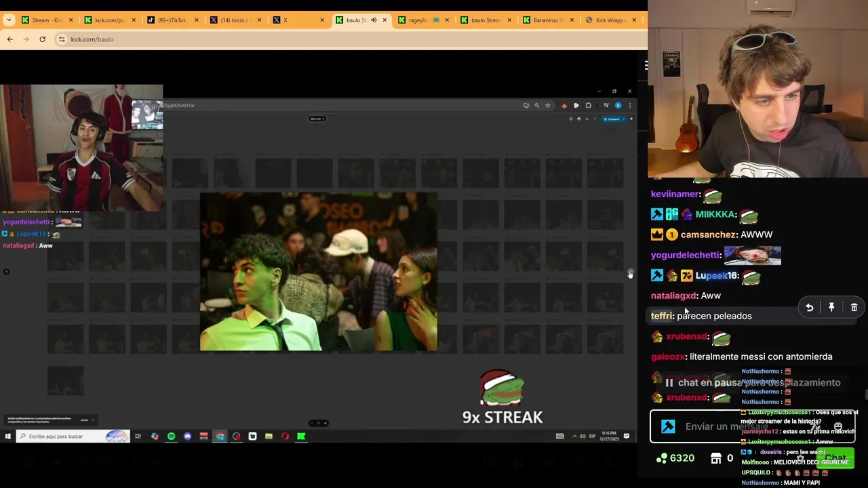Viewport: 868px width, 488px height.
Task: Open moderator sword tools in message box
Action: coord(668,426)
